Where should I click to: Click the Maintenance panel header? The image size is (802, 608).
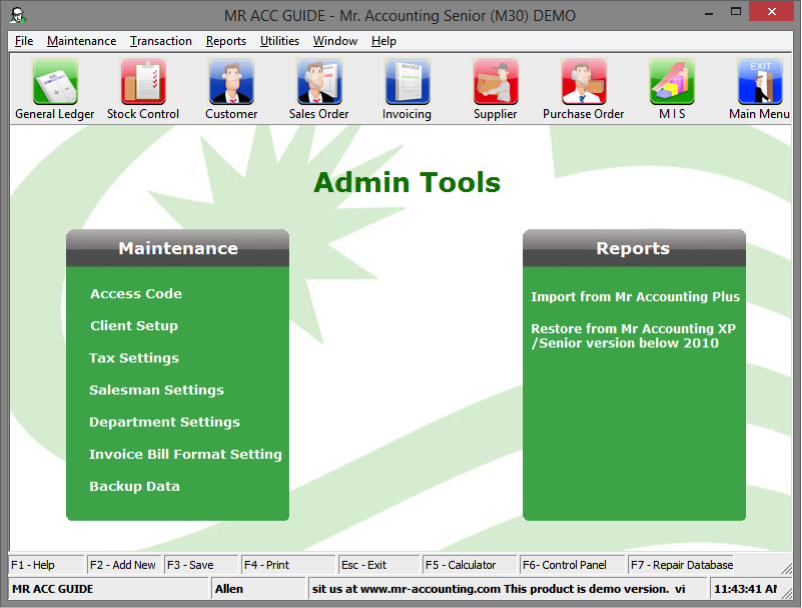point(177,248)
